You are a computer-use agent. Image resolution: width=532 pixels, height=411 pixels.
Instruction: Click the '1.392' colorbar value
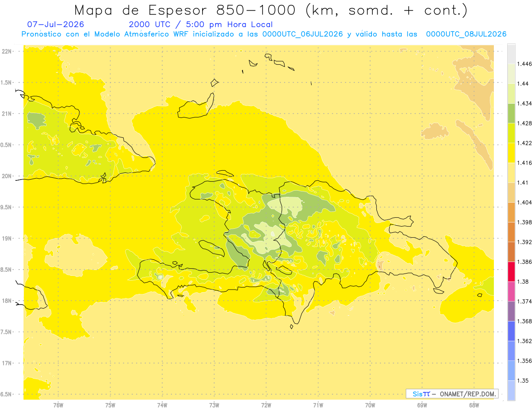524,242
